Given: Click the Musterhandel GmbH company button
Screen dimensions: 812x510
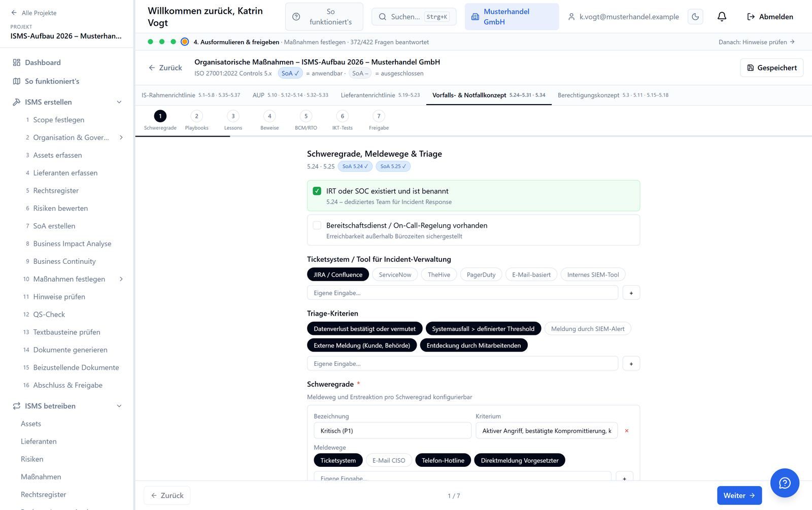Looking at the screenshot, I should tap(512, 17).
